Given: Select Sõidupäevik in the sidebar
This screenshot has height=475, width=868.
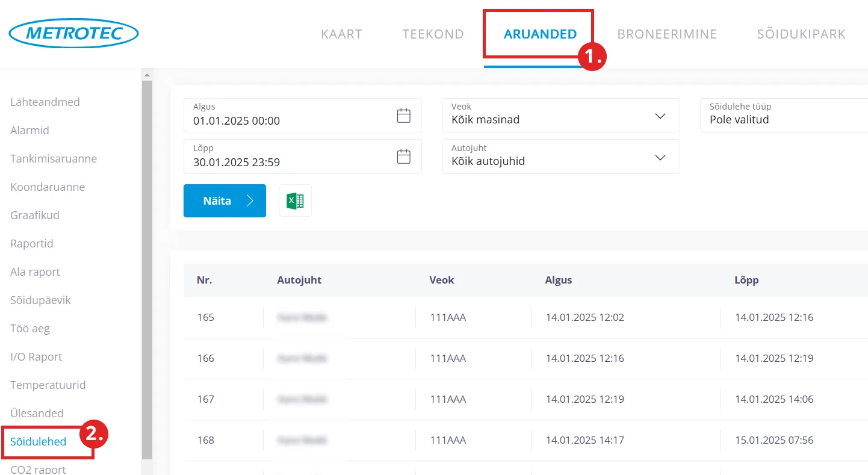Looking at the screenshot, I should (40, 300).
